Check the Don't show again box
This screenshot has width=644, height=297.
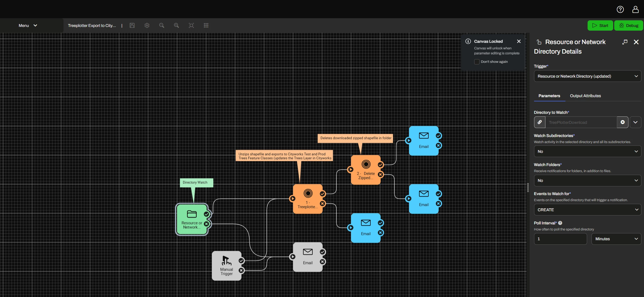pyautogui.click(x=477, y=62)
